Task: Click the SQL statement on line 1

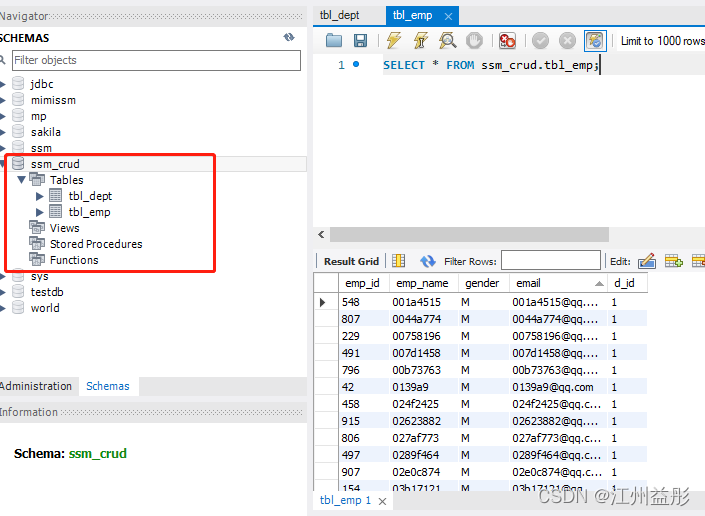Action: tap(491, 66)
